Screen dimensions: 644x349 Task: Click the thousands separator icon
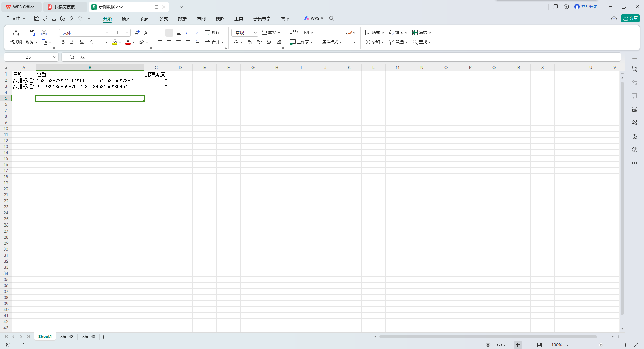[x=260, y=42]
